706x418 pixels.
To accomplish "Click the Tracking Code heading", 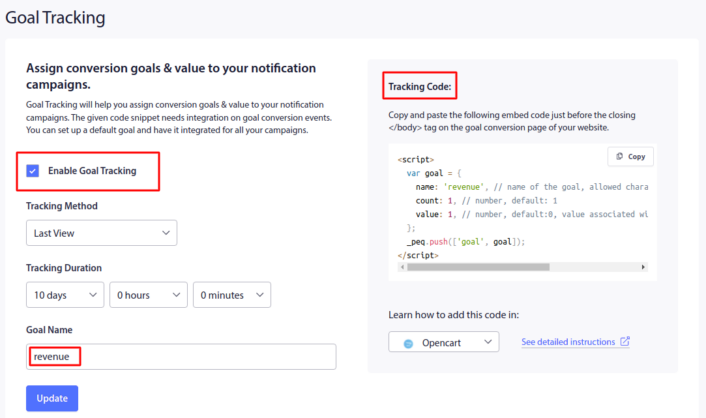I will coord(420,86).
